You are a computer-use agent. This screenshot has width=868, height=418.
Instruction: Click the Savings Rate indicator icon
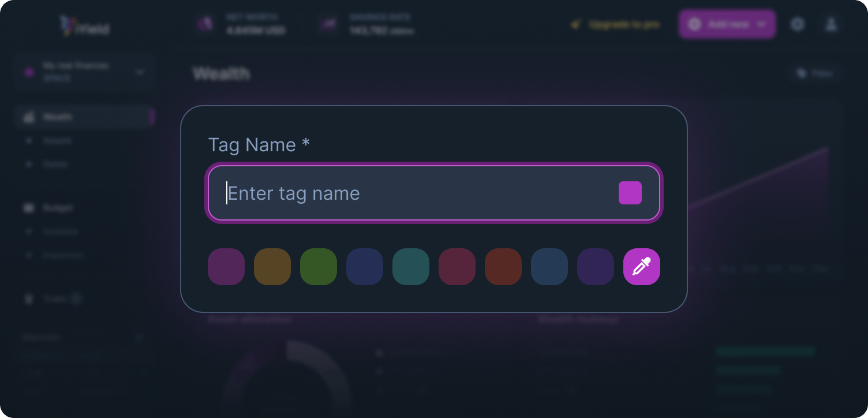pos(328,24)
